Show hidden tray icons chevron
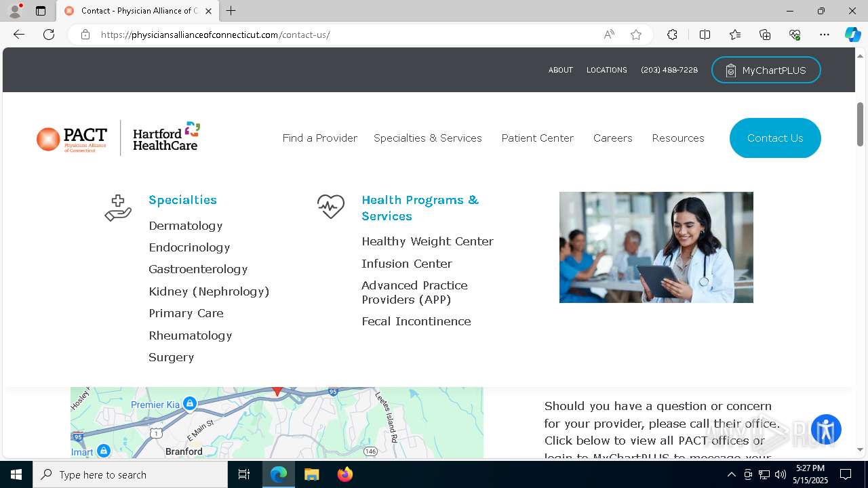Screen dimensions: 868x488 pyautogui.click(x=731, y=474)
